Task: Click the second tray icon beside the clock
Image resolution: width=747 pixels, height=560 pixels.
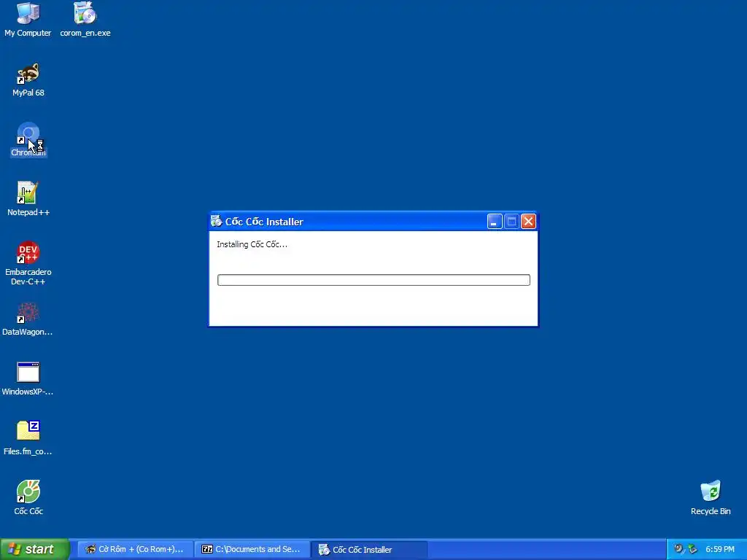Action: (x=692, y=549)
